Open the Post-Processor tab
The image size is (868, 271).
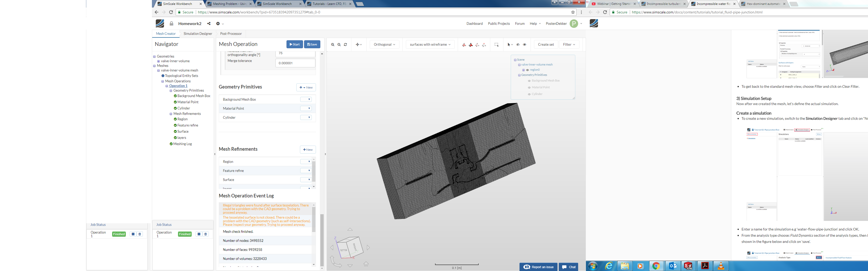pyautogui.click(x=231, y=34)
